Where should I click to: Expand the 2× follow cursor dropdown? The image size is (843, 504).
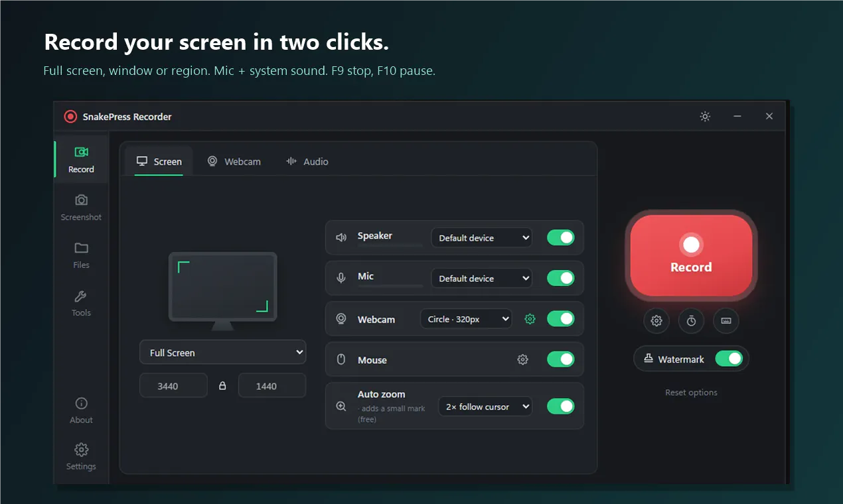[485, 407]
